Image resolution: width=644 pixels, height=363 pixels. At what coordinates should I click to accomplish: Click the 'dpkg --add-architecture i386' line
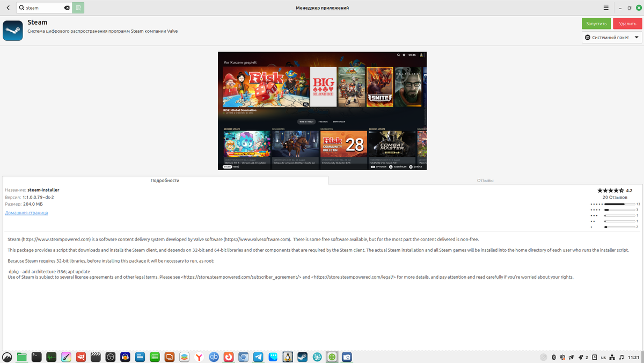click(x=49, y=272)
